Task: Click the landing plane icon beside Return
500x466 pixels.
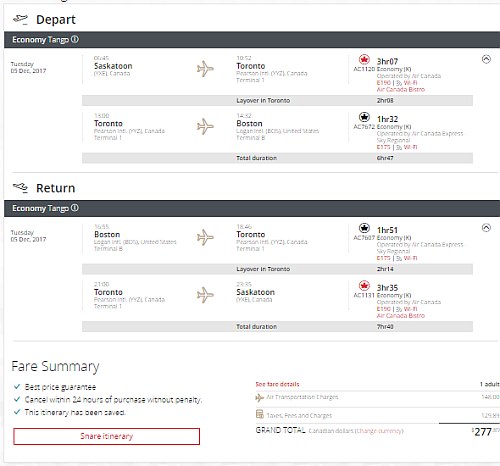Action: (x=20, y=188)
